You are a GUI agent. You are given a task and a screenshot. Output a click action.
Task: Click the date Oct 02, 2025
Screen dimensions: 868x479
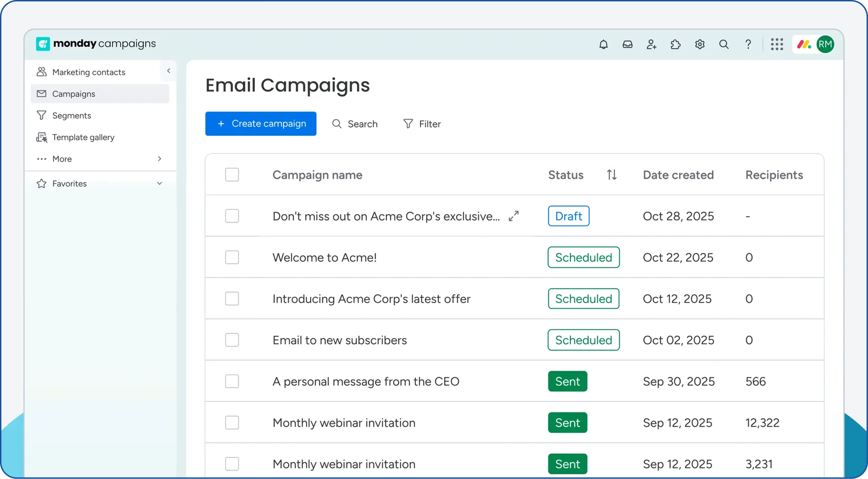pos(679,340)
